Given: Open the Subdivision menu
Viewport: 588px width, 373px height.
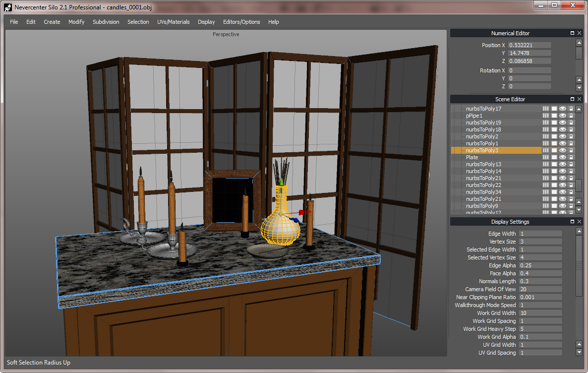Looking at the screenshot, I should (106, 22).
